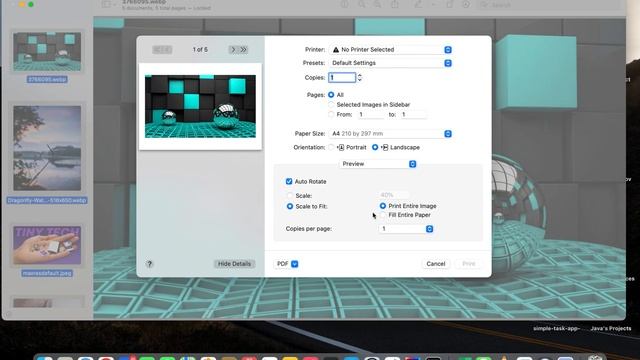Choose Landscape orientation radio button
Image resolution: width=640 pixels, height=360 pixels.
pyautogui.click(x=375, y=147)
